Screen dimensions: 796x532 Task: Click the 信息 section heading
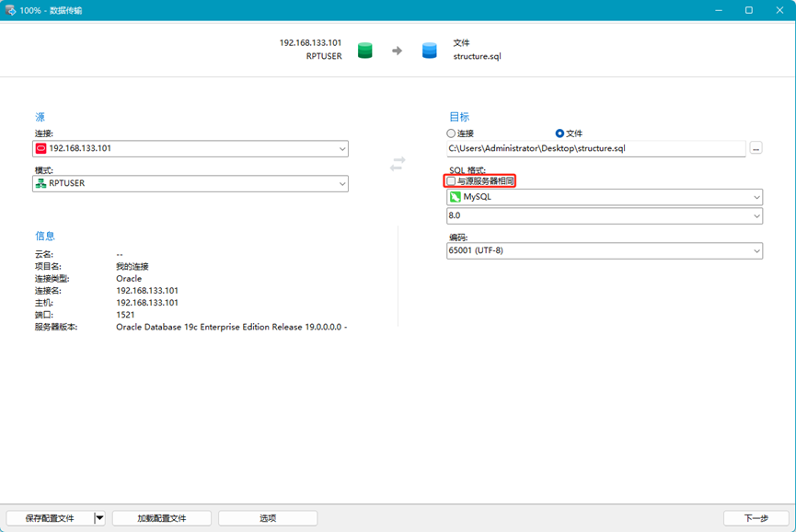[x=45, y=236]
